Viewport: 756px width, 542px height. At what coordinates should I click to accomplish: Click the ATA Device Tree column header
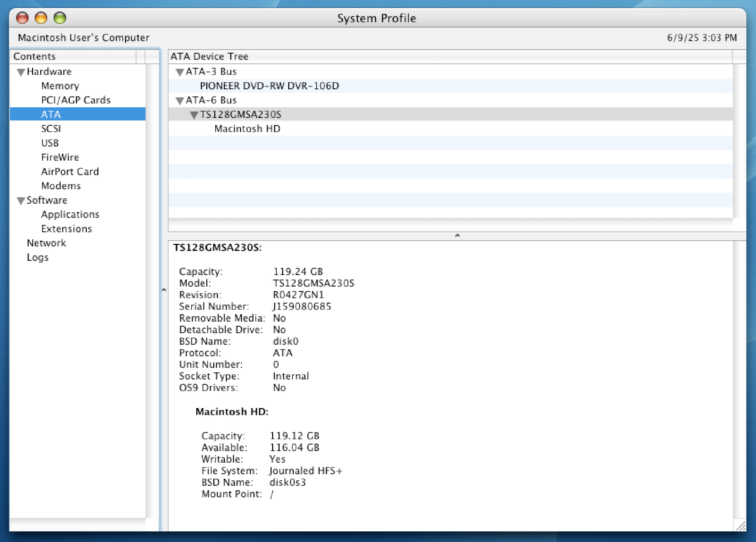[450, 56]
